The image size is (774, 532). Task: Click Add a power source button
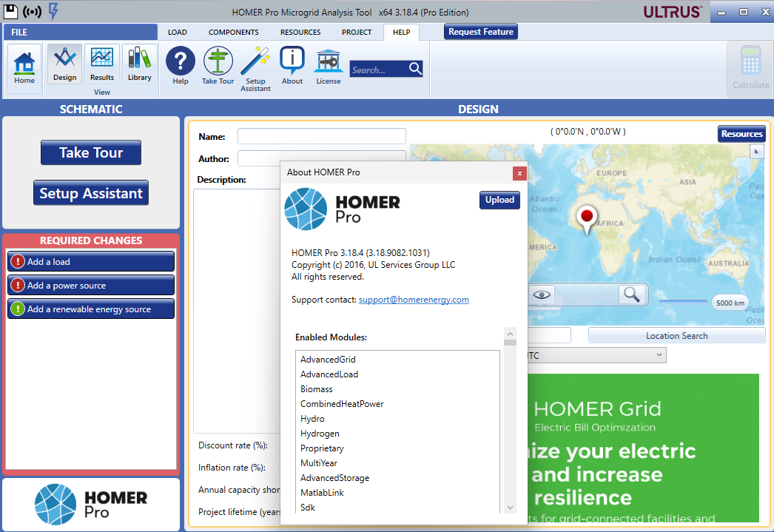pos(91,286)
